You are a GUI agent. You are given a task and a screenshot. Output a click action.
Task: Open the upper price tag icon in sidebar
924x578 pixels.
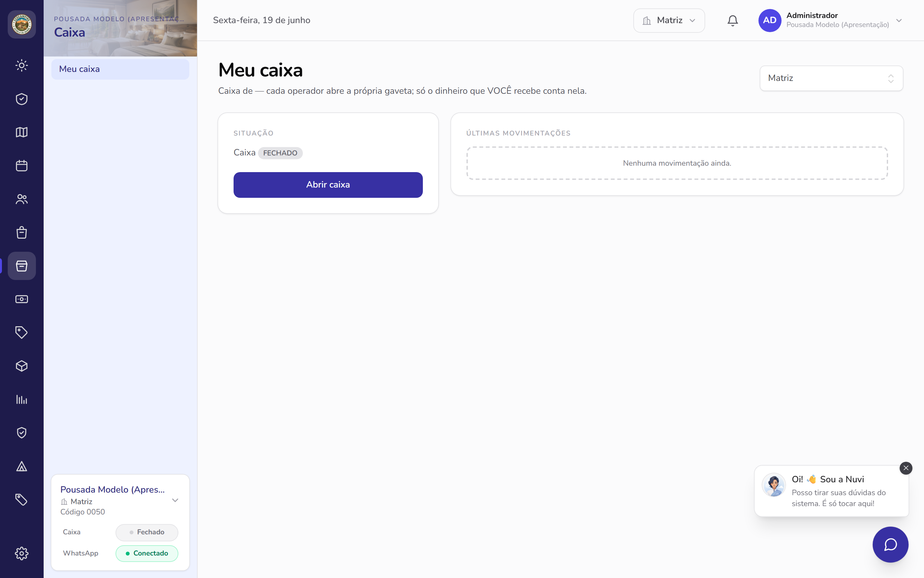coord(22,332)
